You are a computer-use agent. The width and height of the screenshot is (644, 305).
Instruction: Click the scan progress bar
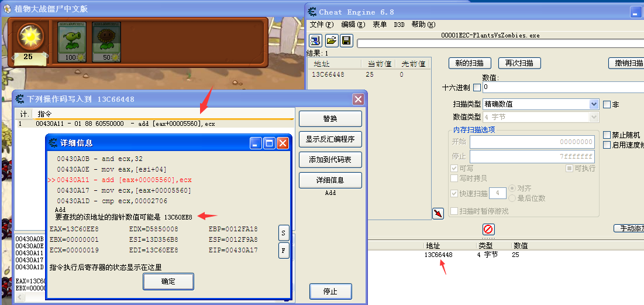tap(500, 43)
